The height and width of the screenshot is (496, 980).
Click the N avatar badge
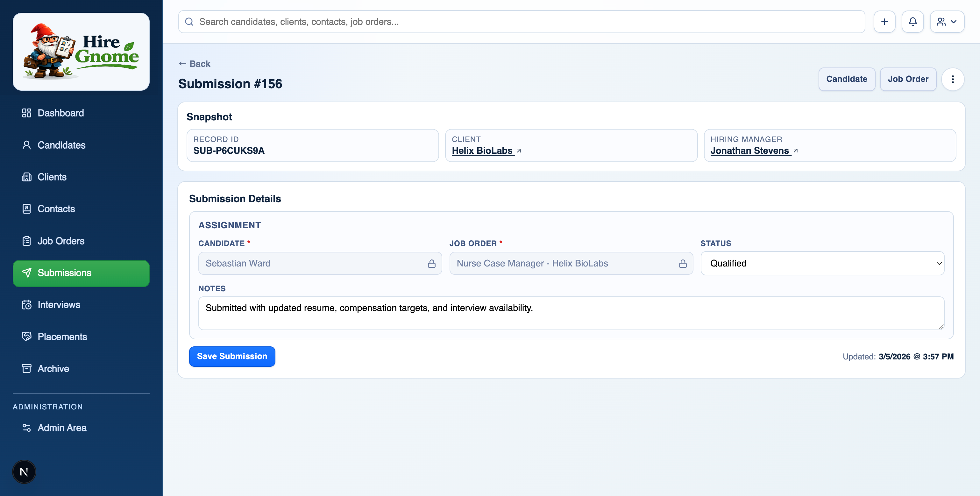point(24,472)
